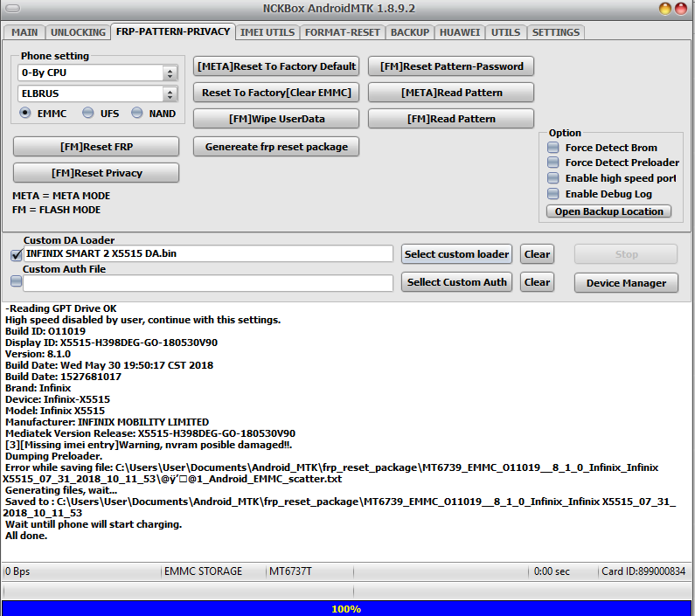The height and width of the screenshot is (616, 695).
Task: Click the orange minimize window button
Action: coord(665,9)
